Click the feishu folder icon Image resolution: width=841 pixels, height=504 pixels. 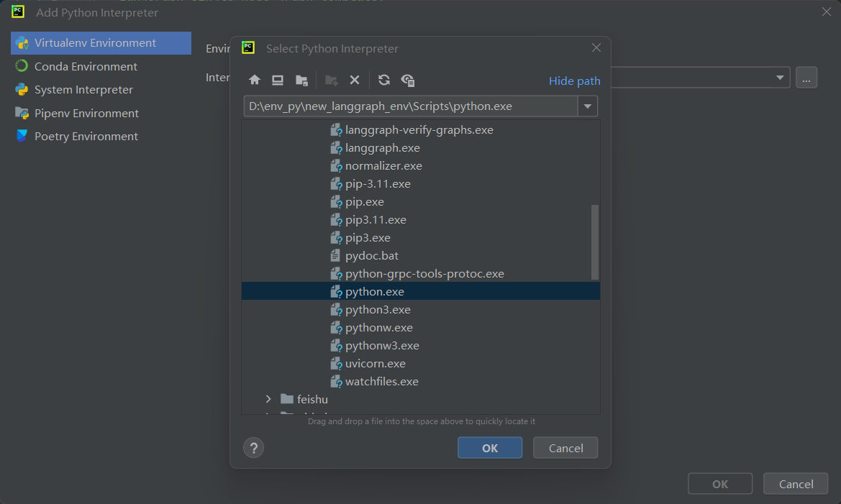287,399
